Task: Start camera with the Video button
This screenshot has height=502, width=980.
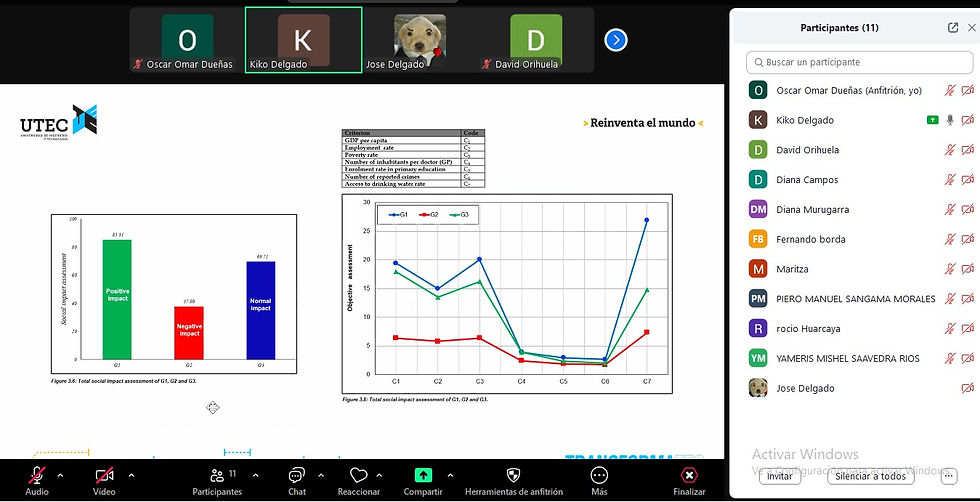Action: (x=104, y=481)
